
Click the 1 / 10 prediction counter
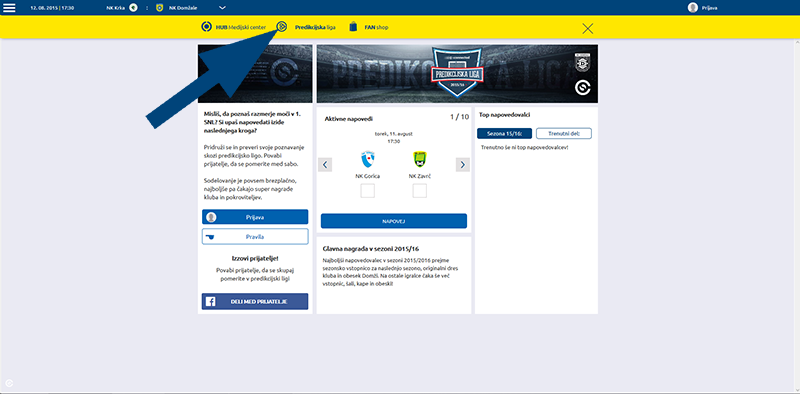459,117
